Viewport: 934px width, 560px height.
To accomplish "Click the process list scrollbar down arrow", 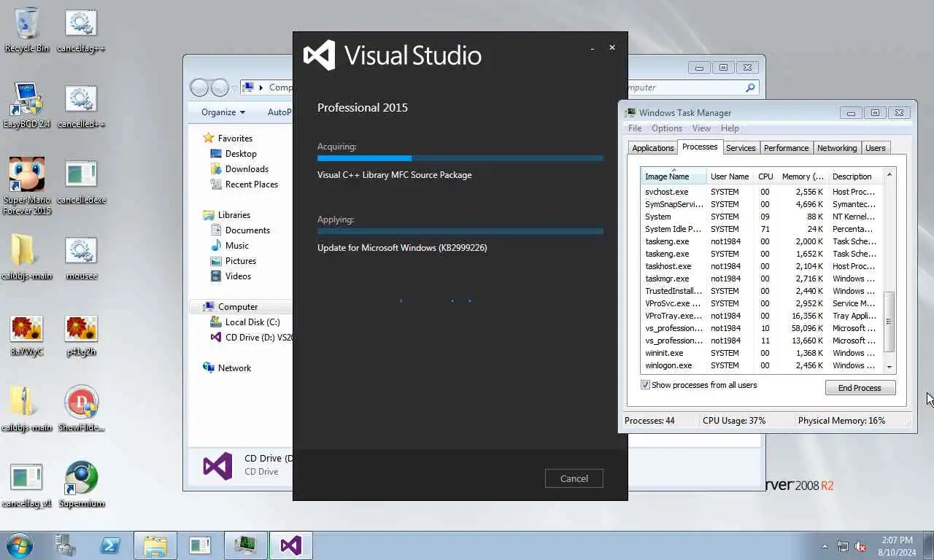I will point(889,366).
